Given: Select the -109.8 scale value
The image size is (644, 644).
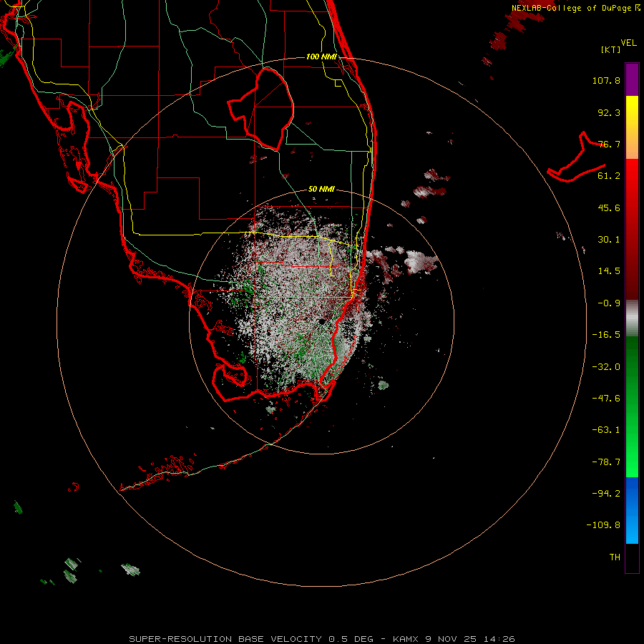Looking at the screenshot, I should (x=603, y=525).
